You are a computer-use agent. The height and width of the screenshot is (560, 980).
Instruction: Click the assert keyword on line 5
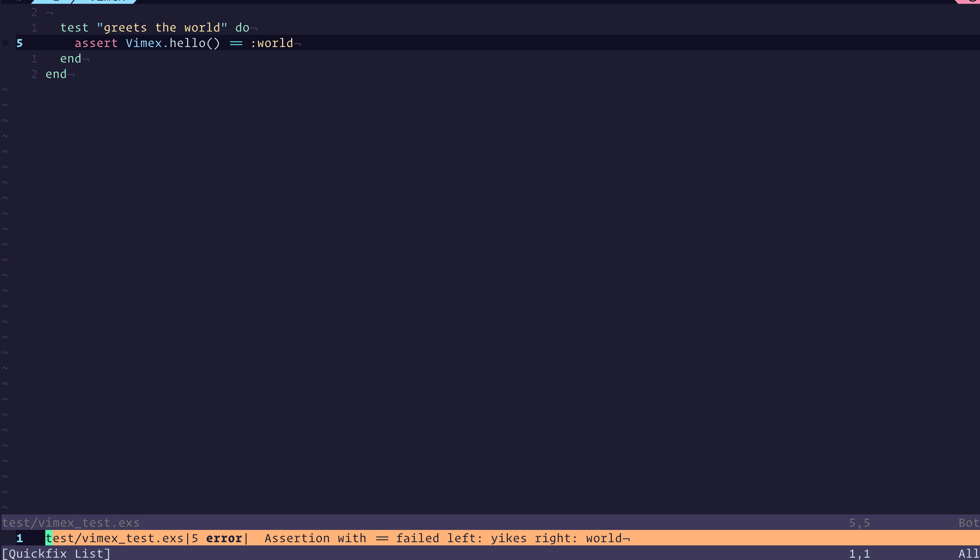96,43
